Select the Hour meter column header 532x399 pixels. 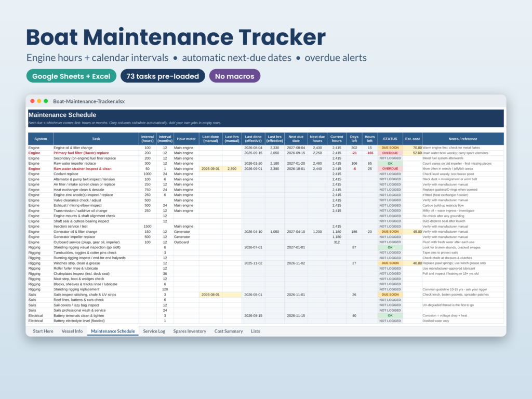coord(187,139)
